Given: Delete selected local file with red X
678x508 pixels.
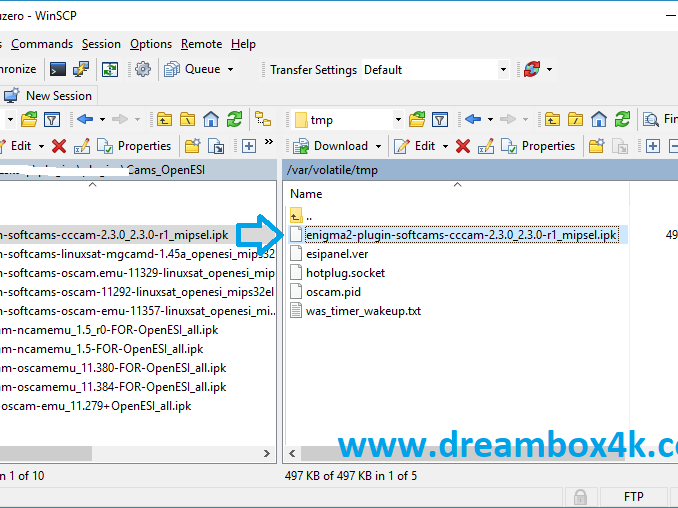Looking at the screenshot, I should click(x=59, y=146).
